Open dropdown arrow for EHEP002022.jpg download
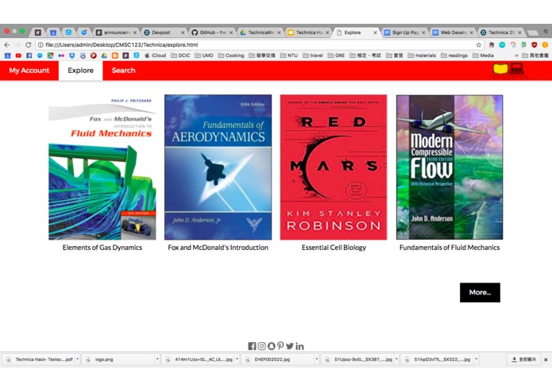Image resolution: width=552 pixels, height=392 pixels. tap(316, 359)
